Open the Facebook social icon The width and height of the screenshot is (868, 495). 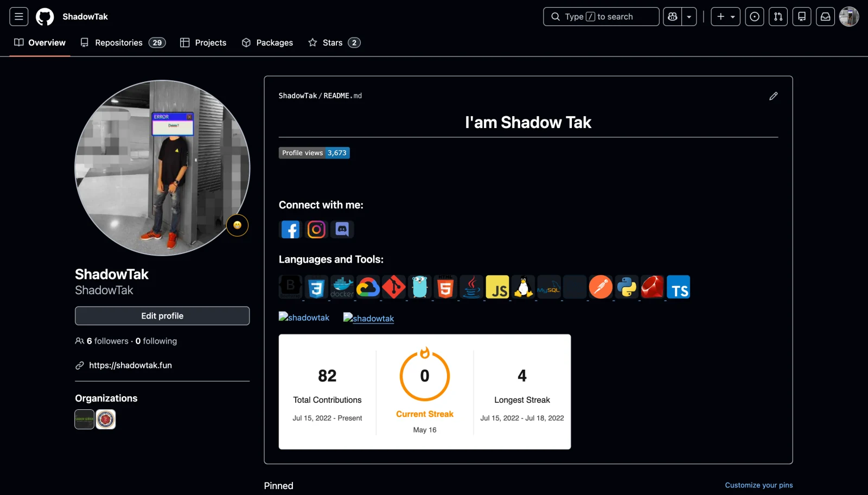pos(290,230)
